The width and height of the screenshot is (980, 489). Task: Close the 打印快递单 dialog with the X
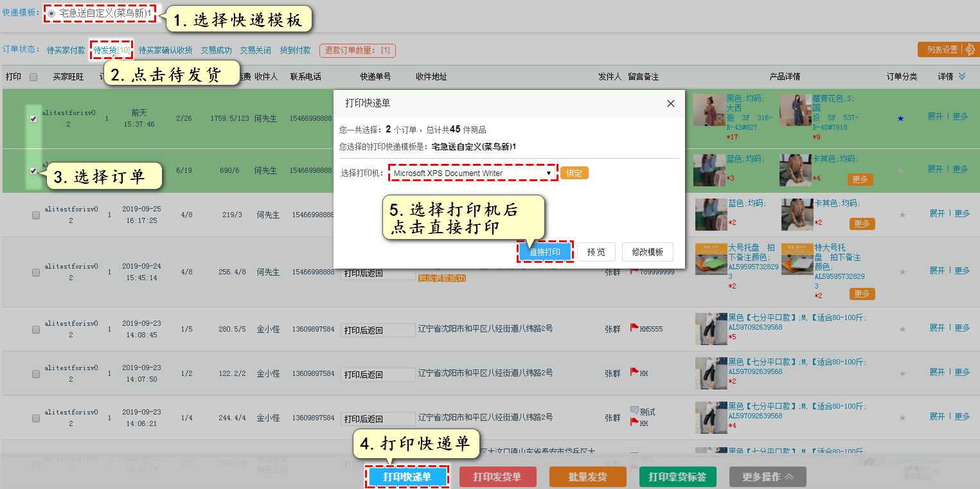(x=670, y=103)
